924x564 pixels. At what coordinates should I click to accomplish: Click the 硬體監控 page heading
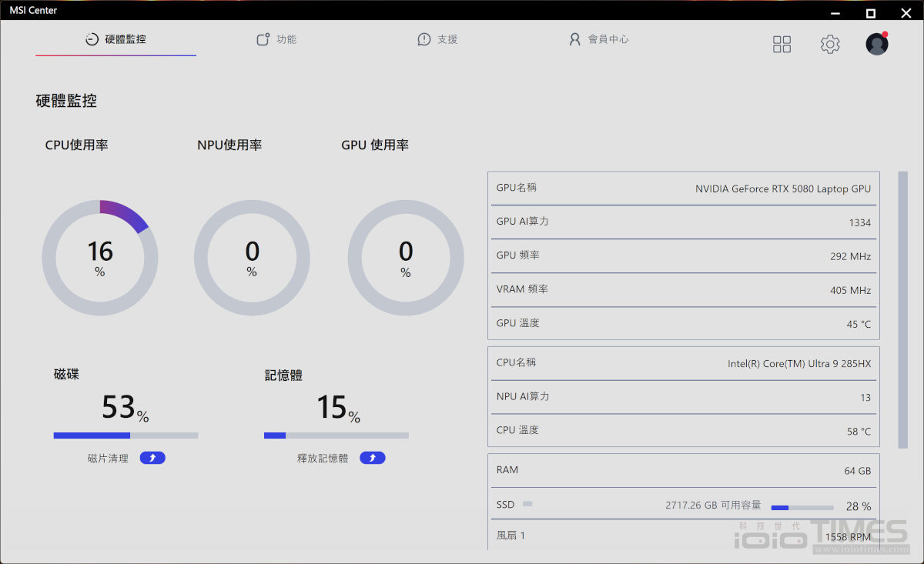[x=66, y=101]
